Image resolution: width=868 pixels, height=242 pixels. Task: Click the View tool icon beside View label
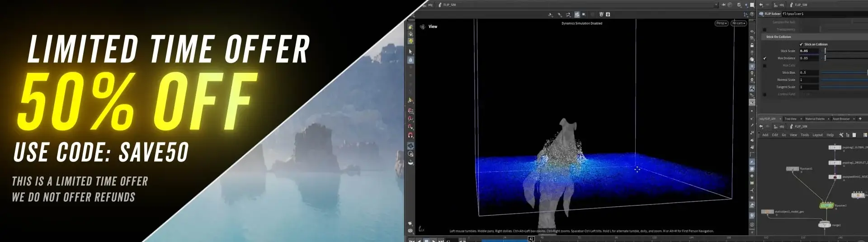[423, 27]
